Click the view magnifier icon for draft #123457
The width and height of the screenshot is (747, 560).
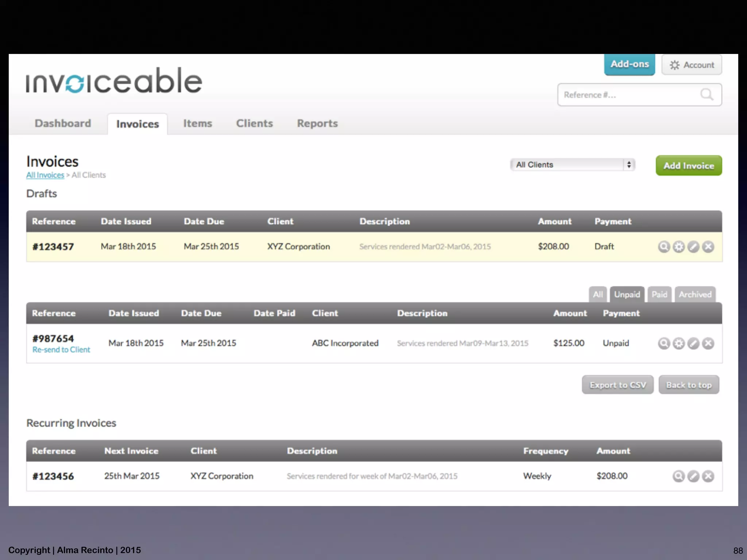(x=664, y=247)
